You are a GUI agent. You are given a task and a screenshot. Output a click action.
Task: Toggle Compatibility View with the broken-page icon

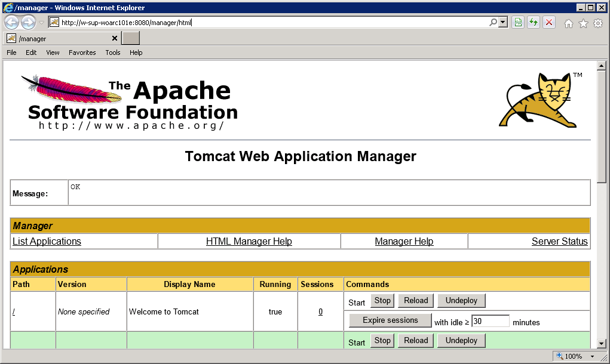tap(518, 21)
